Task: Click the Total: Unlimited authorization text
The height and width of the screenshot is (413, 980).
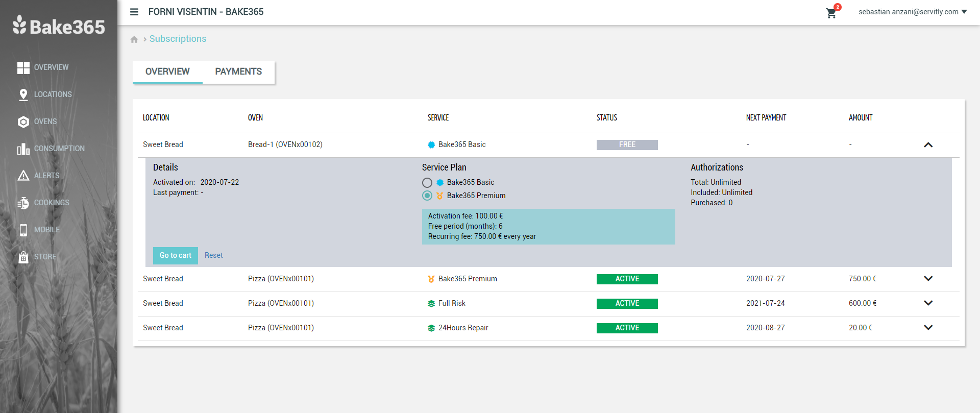Action: tap(716, 183)
